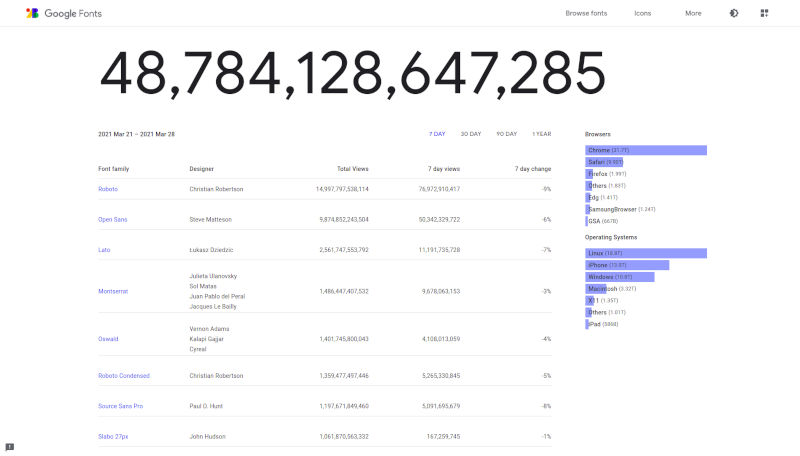This screenshot has width=800, height=456.
Task: Click designer Vernon Adams
Action: pos(209,329)
